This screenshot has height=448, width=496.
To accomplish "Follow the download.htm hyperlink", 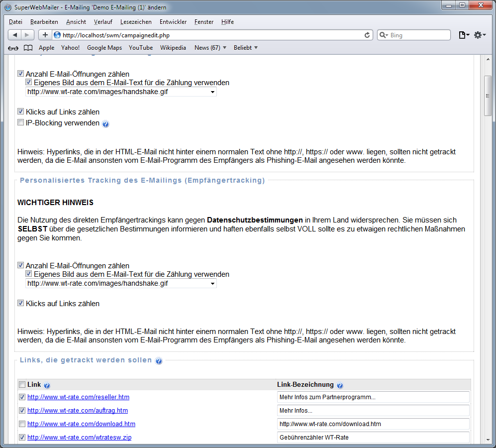I will [x=81, y=424].
